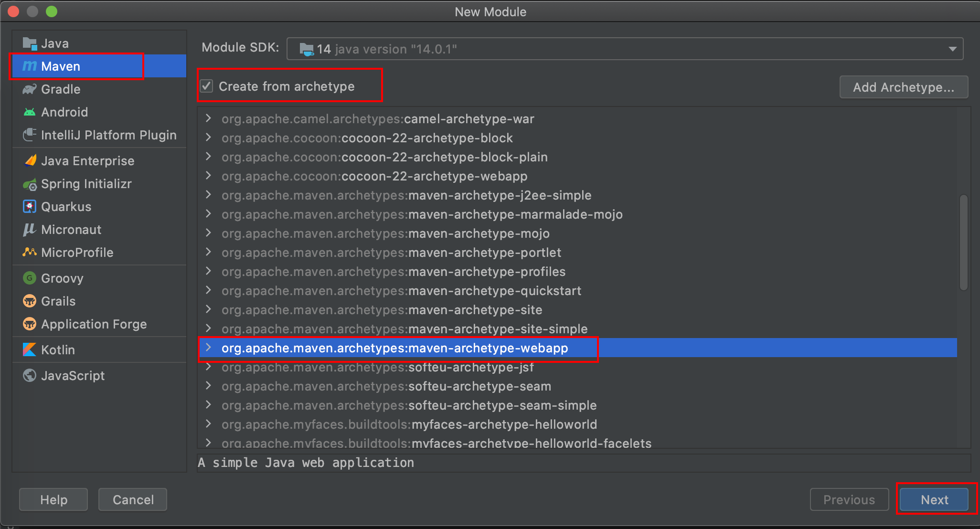Click the Grails icon
This screenshot has width=980, height=529.
[30, 301]
